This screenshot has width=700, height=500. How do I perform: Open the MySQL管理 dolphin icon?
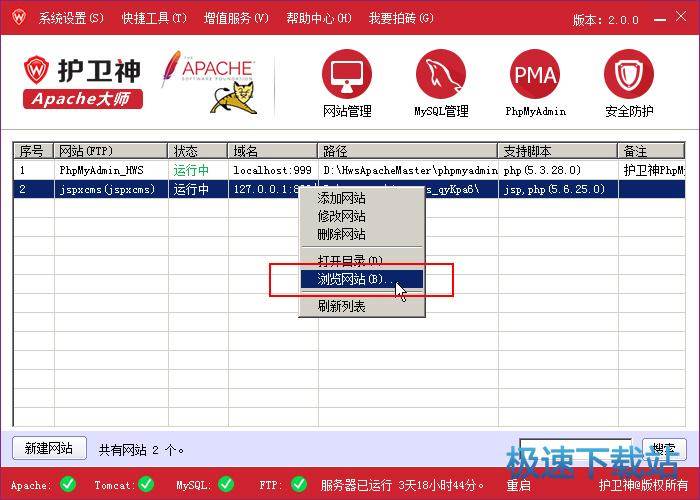click(x=441, y=74)
